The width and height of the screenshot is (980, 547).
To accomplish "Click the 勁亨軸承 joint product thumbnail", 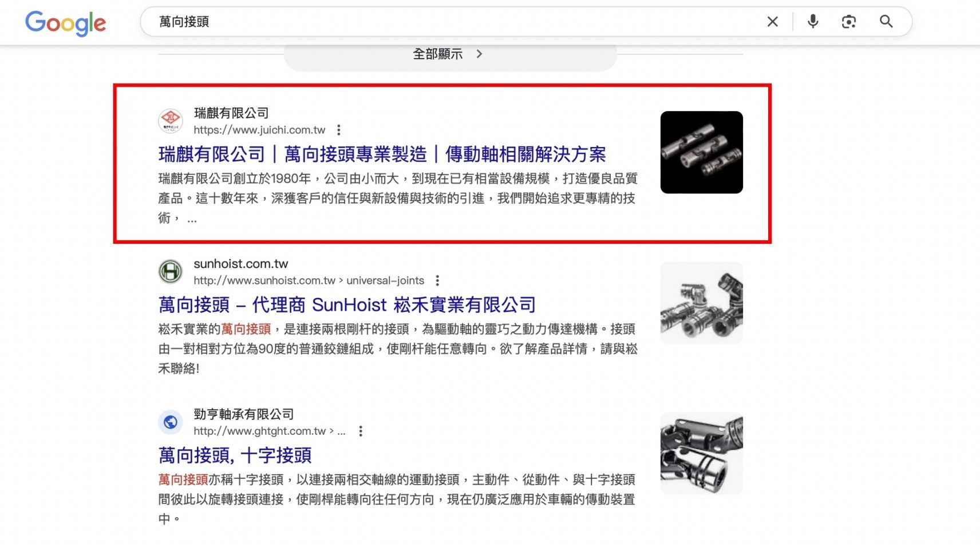I will [701, 453].
